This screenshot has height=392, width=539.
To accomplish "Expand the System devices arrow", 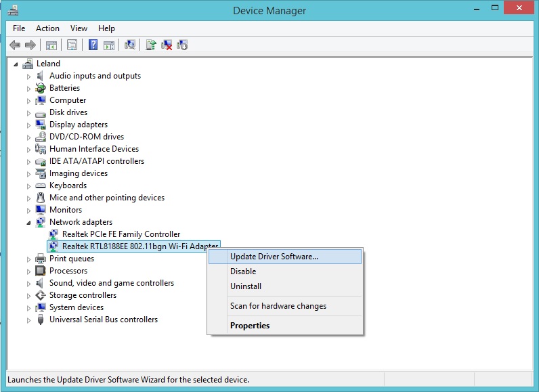I will 28,308.
